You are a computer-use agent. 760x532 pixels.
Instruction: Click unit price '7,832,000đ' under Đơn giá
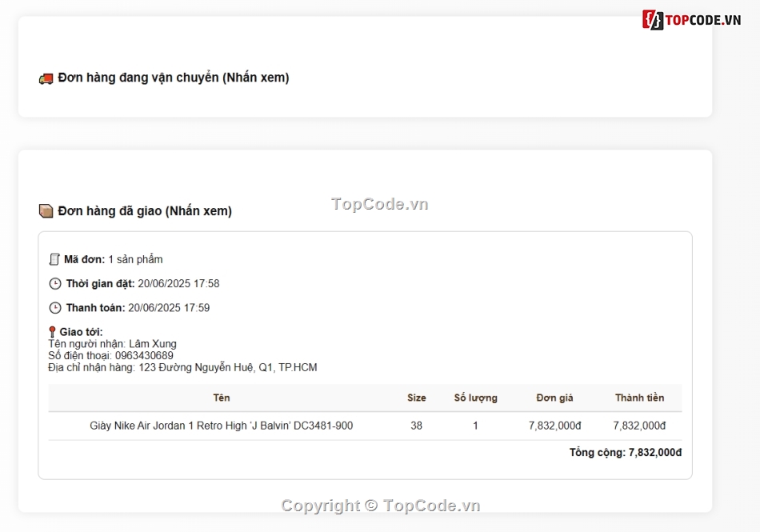pos(554,426)
